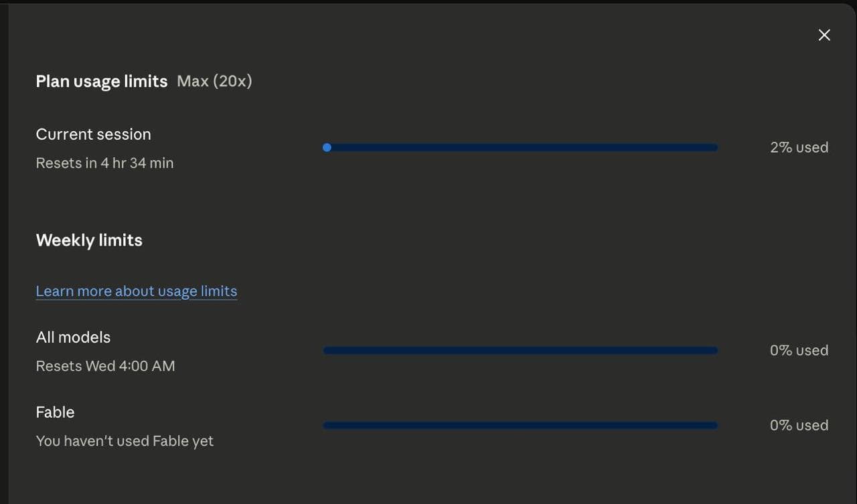The height and width of the screenshot is (504, 857).
Task: Click the All models weekly usage bar
Action: (520, 350)
